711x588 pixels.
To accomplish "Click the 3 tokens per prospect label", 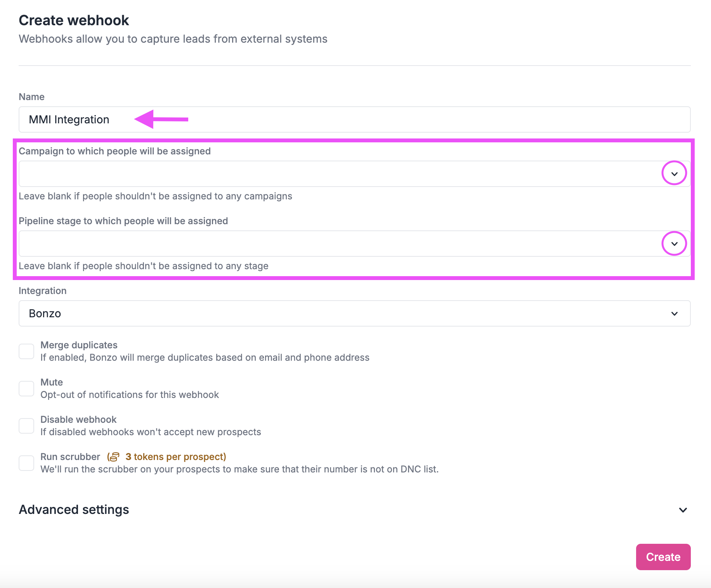I will point(175,457).
